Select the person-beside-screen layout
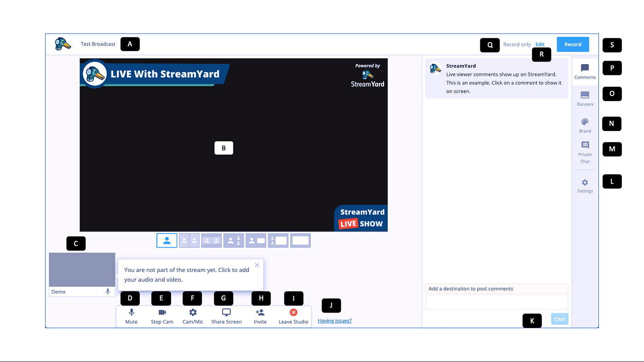This screenshot has width=644, height=362. pyautogui.click(x=256, y=240)
